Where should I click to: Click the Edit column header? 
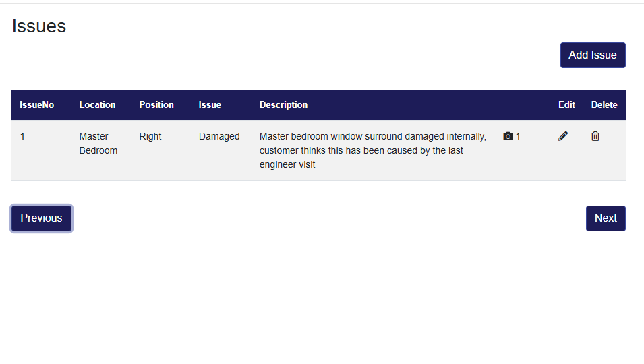pyautogui.click(x=566, y=105)
